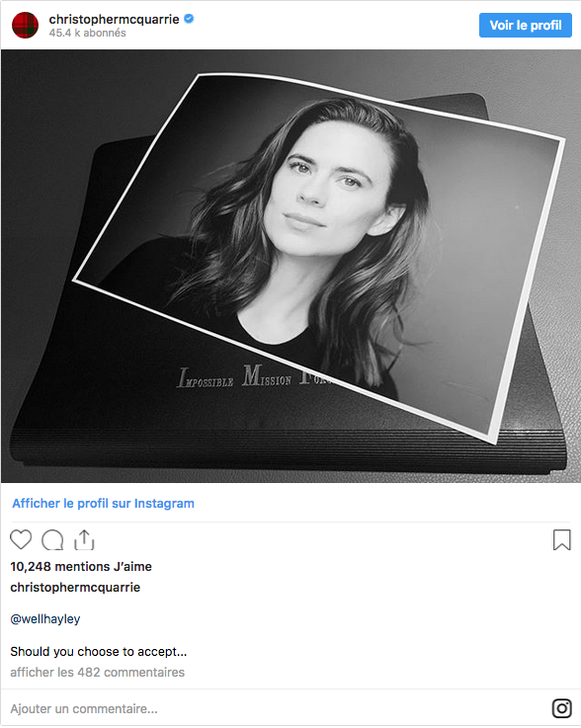The width and height of the screenshot is (581, 728).
Task: Open the black-and-white portrait post image
Action: click(x=290, y=266)
